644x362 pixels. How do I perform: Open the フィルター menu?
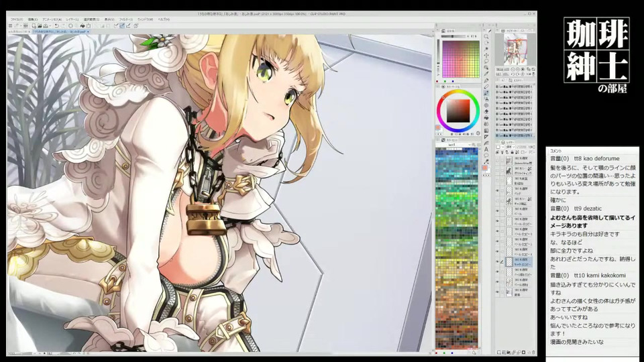pos(125,19)
